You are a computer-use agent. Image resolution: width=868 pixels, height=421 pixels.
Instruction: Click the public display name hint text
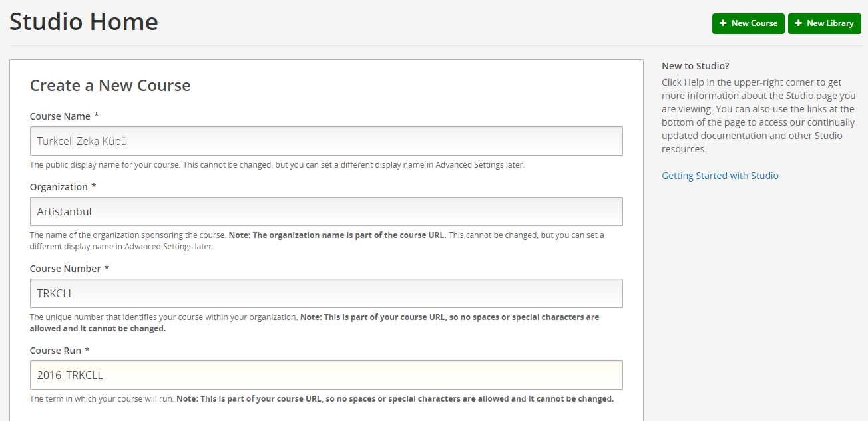pyautogui.click(x=277, y=165)
